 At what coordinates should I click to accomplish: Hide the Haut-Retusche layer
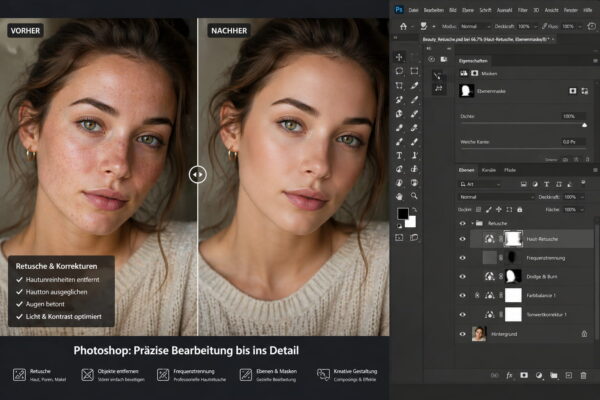462,239
